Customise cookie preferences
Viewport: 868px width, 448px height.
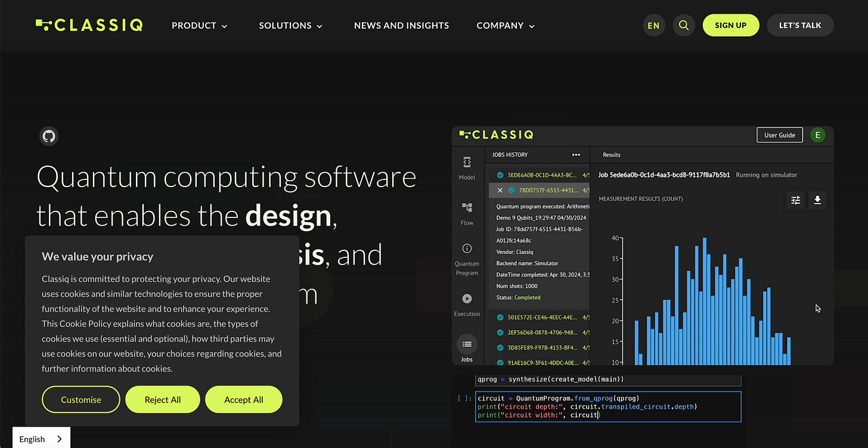[81, 400]
